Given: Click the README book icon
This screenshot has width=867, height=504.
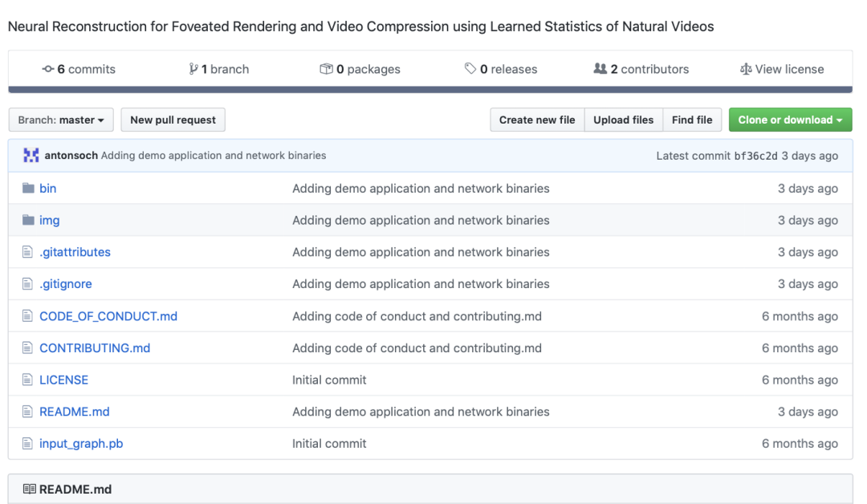Looking at the screenshot, I should [x=30, y=489].
